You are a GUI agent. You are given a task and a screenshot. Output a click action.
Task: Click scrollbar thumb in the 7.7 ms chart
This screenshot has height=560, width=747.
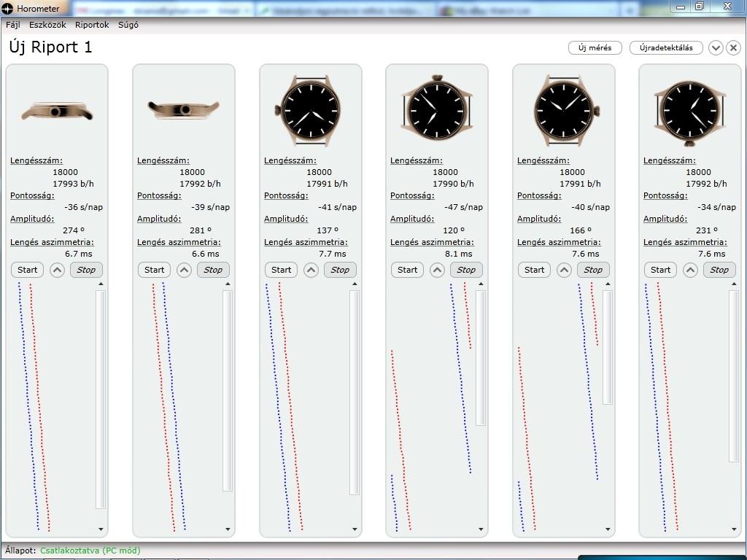(x=355, y=392)
